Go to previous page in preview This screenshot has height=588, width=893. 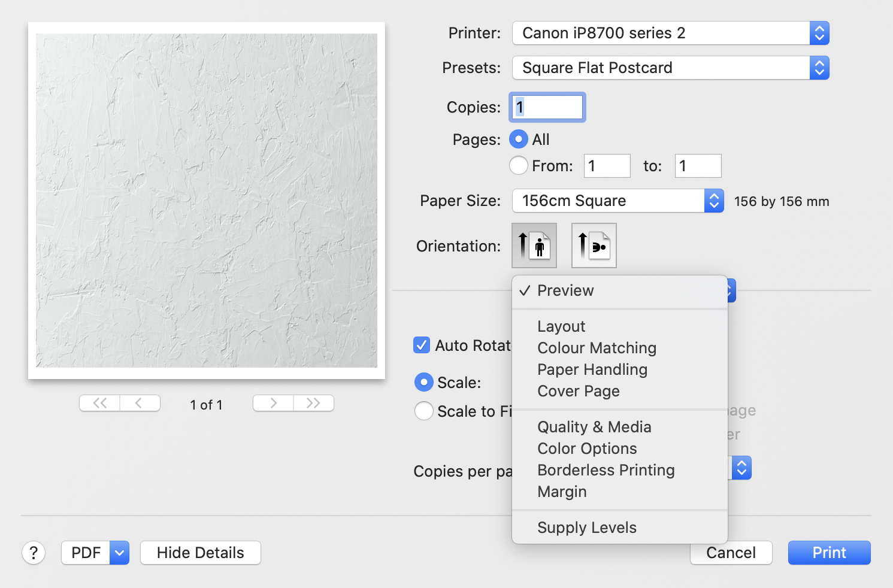140,403
